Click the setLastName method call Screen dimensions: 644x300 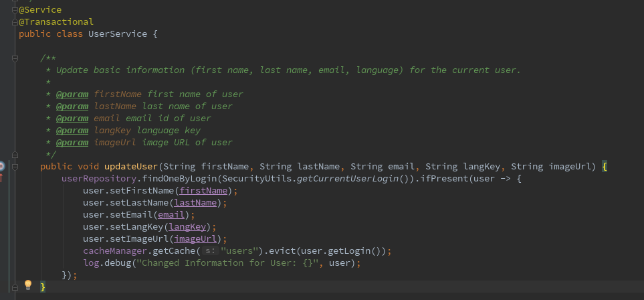coord(139,203)
